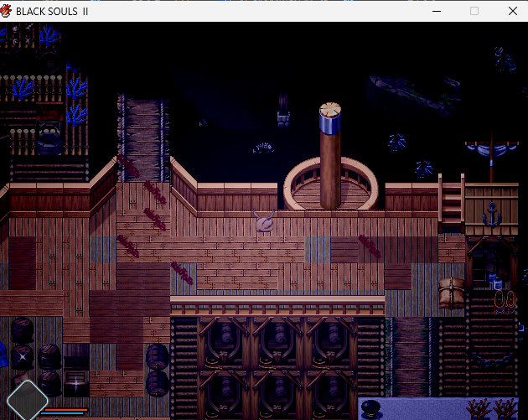Viewport: 528px width, 420px height.
Task: Click the stone well in the fenced area
Action: click(49, 140)
